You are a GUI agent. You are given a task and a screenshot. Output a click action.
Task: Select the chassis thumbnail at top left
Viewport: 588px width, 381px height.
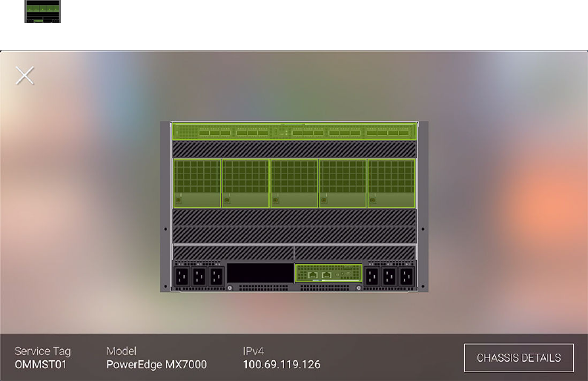(x=43, y=11)
